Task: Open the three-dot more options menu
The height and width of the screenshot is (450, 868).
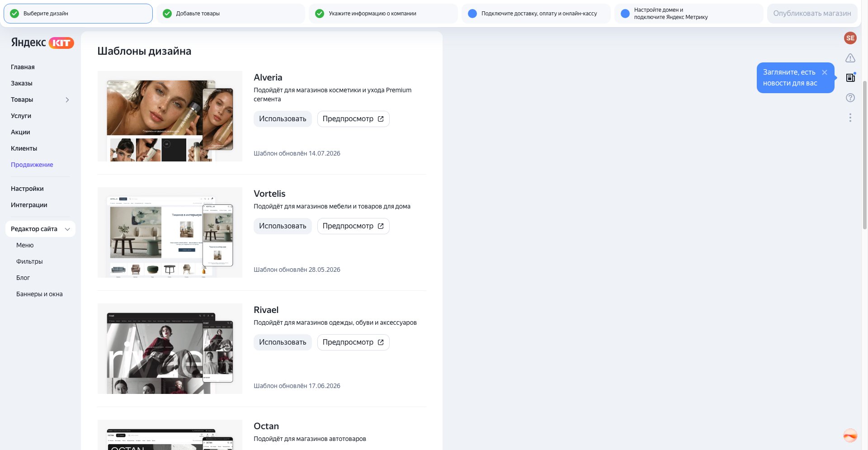Action: point(850,118)
